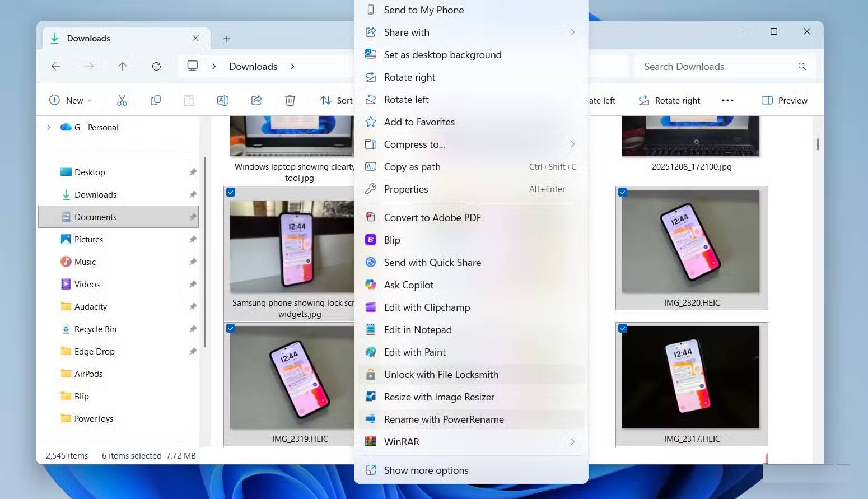Click the Share icon in toolbar
Viewport: 868px width, 499px height.
coord(256,100)
